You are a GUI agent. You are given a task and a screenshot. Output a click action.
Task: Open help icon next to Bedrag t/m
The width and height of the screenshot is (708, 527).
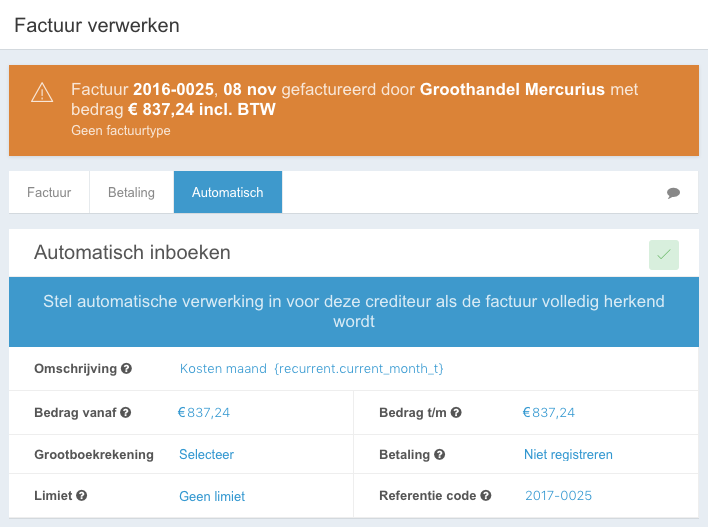[x=456, y=412]
